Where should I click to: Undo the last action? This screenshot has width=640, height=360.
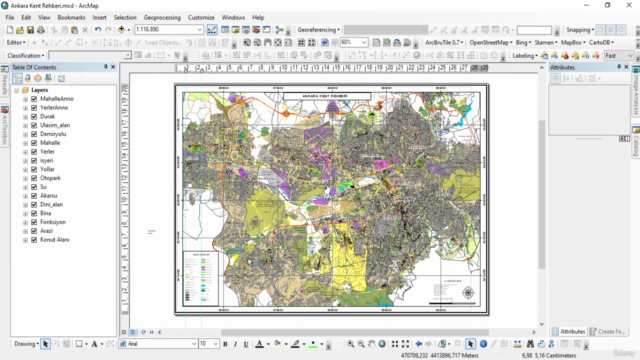click(98, 30)
